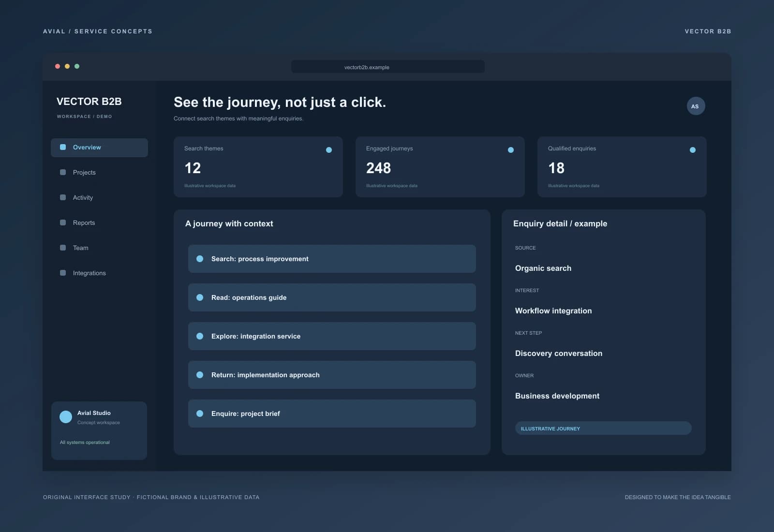Click the bullet dot of Explore: integration service
Viewport: 774px width, 532px height.
(200, 336)
